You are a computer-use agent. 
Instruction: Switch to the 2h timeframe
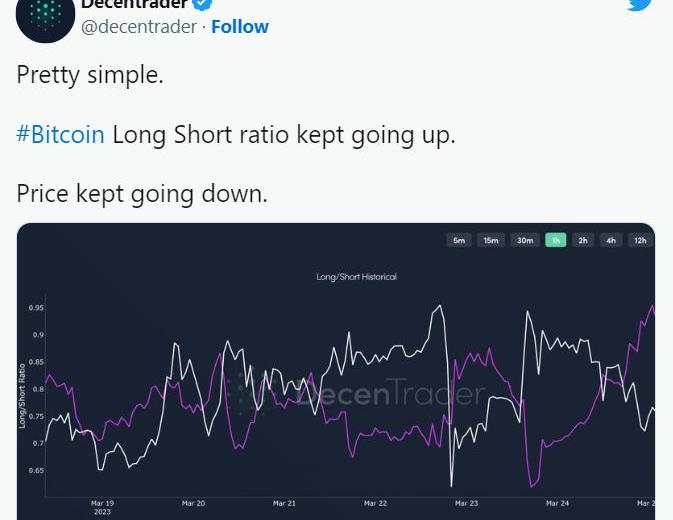[x=583, y=240]
